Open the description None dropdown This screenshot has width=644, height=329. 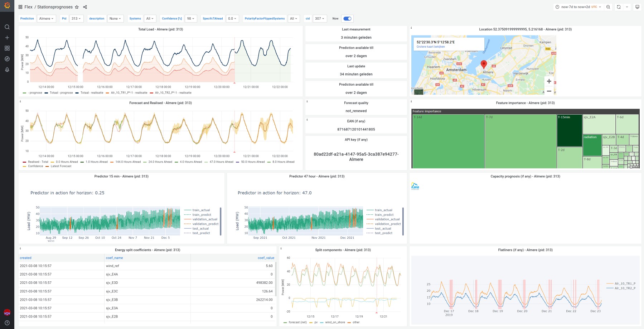(116, 19)
